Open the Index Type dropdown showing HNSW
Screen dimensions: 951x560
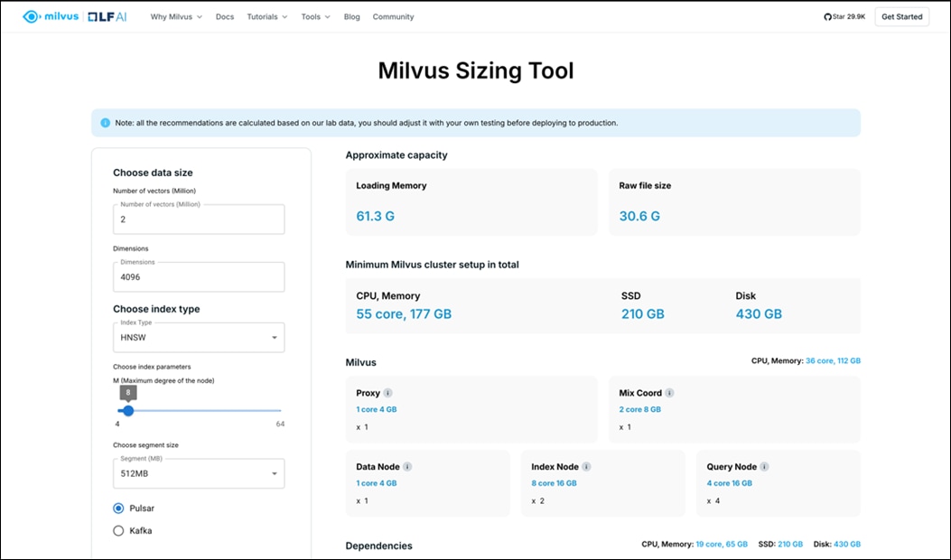click(x=198, y=337)
